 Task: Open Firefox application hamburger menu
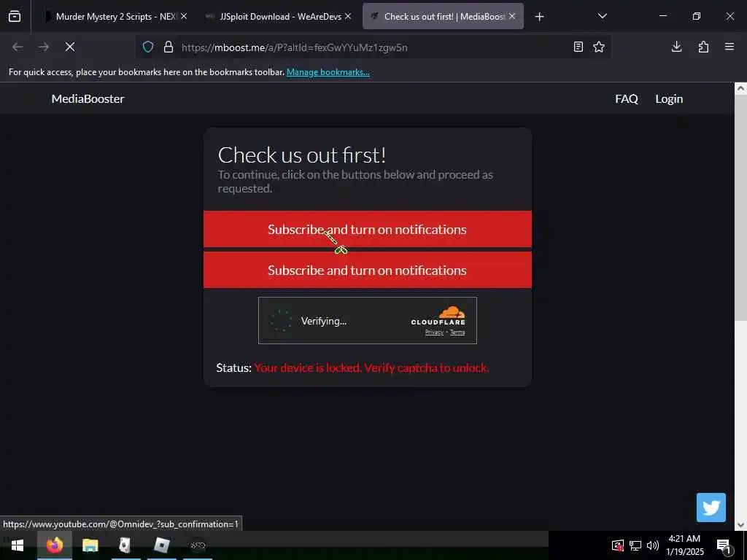click(x=729, y=47)
